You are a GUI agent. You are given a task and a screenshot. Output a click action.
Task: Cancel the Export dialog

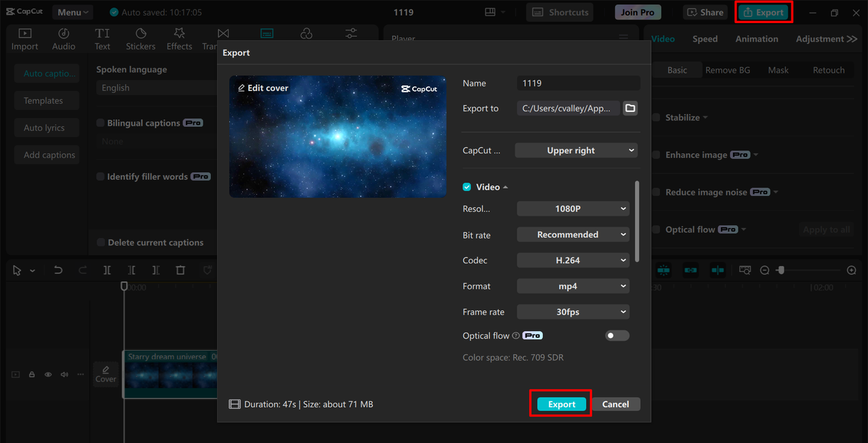click(616, 404)
